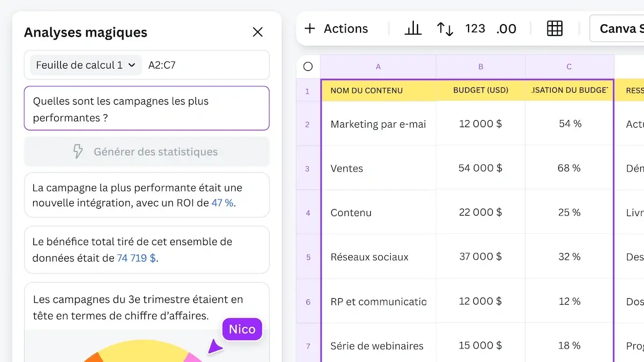
Task: Apply number formatting via the 123 icon
Action: pos(475,28)
